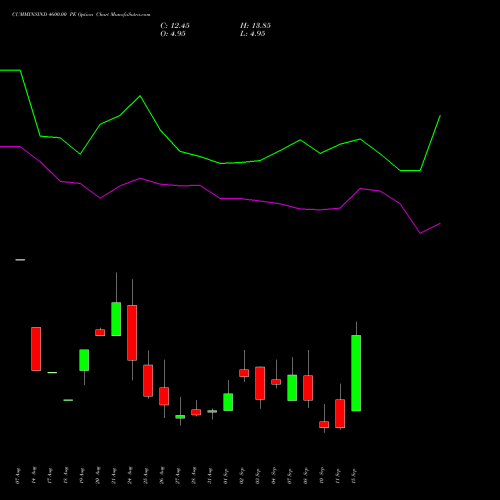Click the '21 Aug' date label

pos(114,476)
